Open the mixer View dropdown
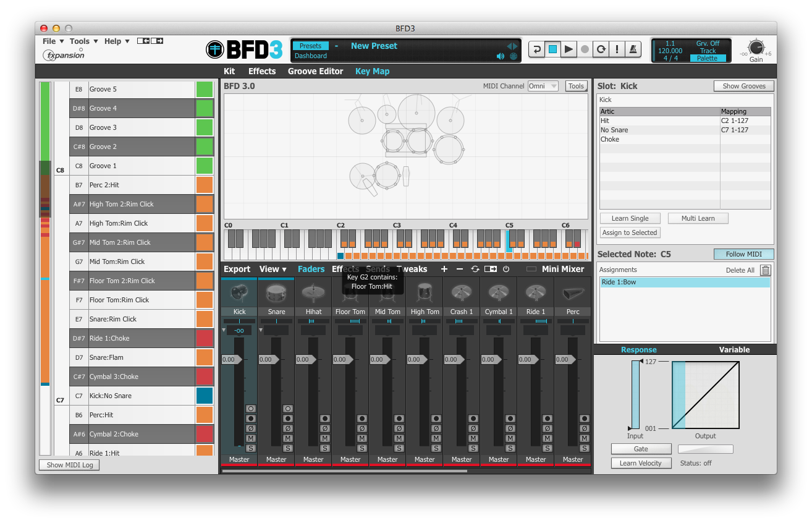Viewport: 812px width, 523px height. tap(273, 269)
